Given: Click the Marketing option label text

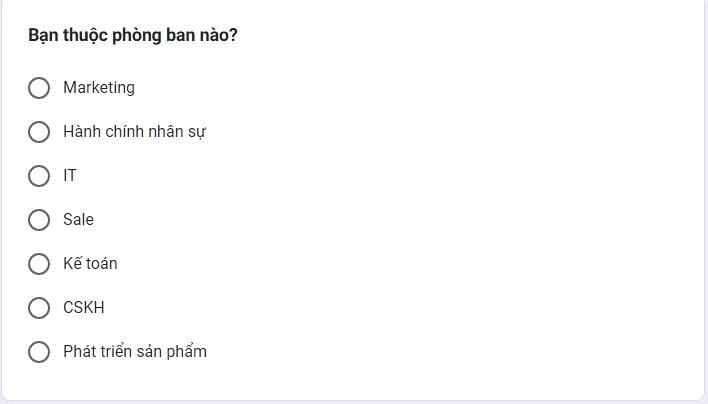Looking at the screenshot, I should (x=99, y=88).
